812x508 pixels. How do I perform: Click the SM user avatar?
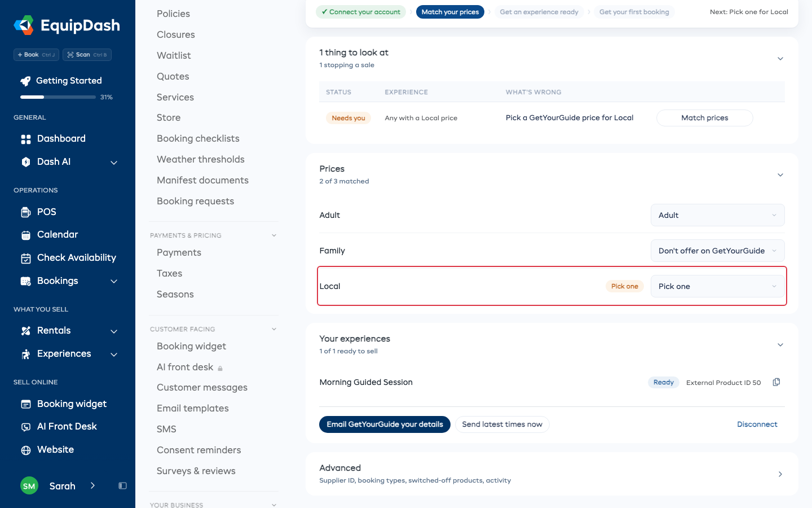click(29, 486)
